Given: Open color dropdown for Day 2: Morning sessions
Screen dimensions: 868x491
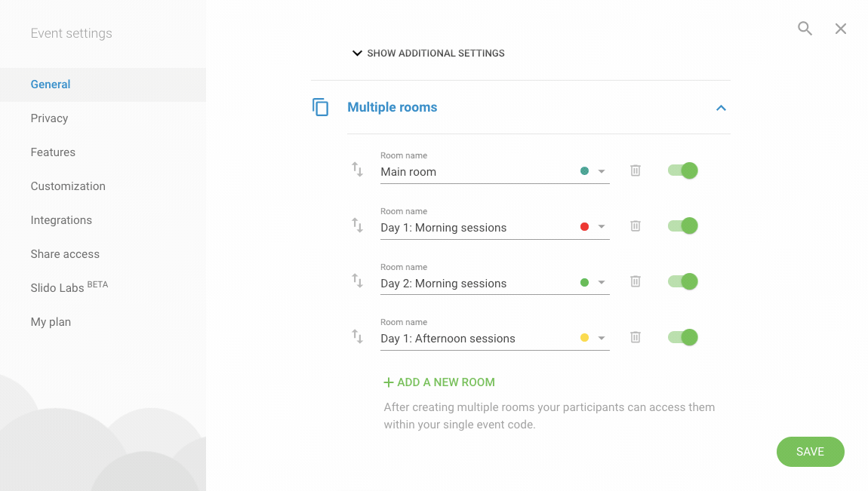Looking at the screenshot, I should tap(601, 283).
